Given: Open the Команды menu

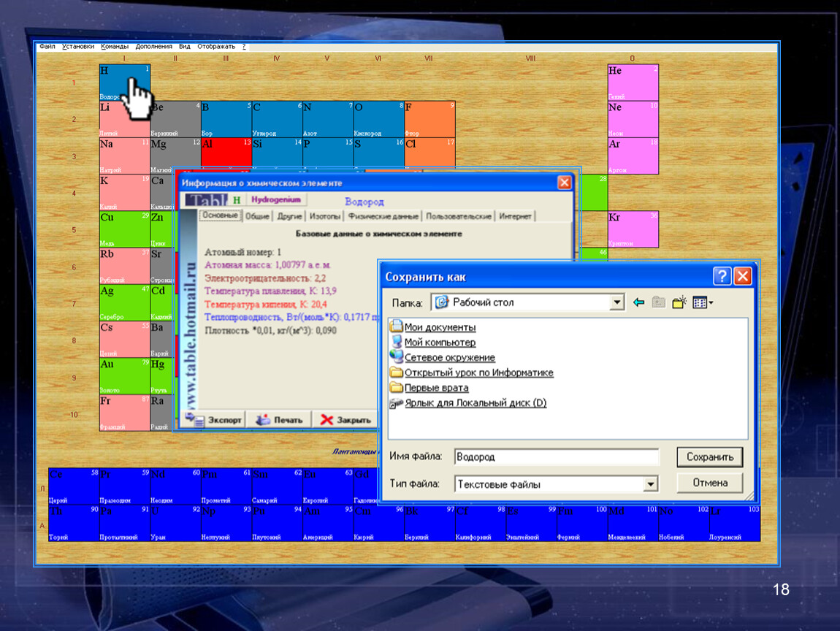Looking at the screenshot, I should tap(115, 46).
